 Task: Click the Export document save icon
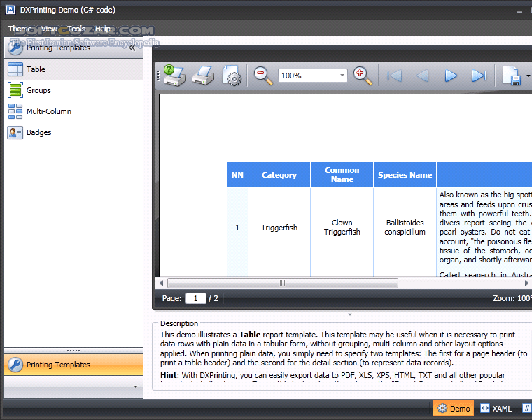point(511,76)
